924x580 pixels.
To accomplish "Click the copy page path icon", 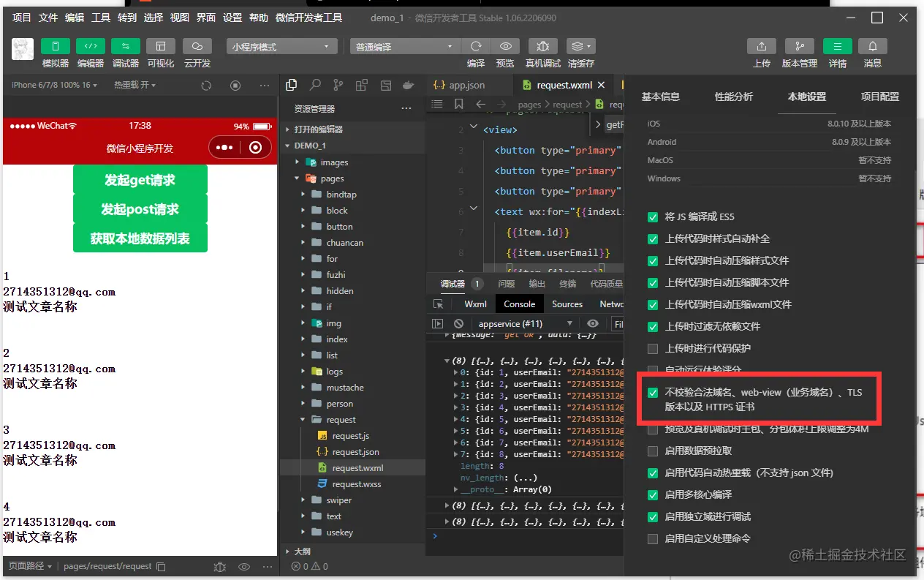I will 162,566.
